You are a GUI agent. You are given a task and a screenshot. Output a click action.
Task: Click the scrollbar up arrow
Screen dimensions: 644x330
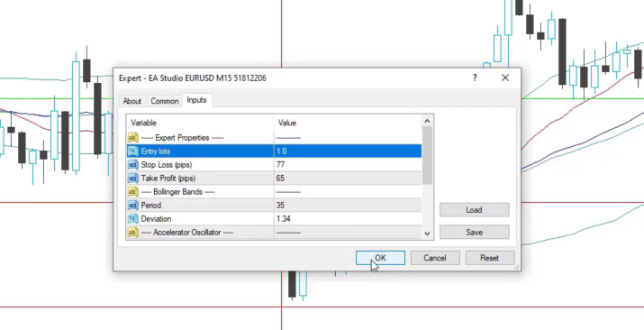(x=427, y=121)
